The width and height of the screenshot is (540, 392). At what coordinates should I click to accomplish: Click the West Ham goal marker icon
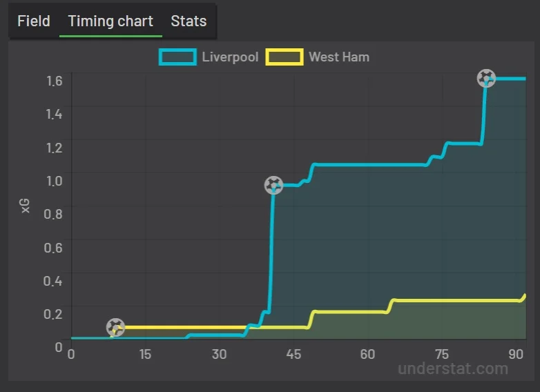(115, 328)
